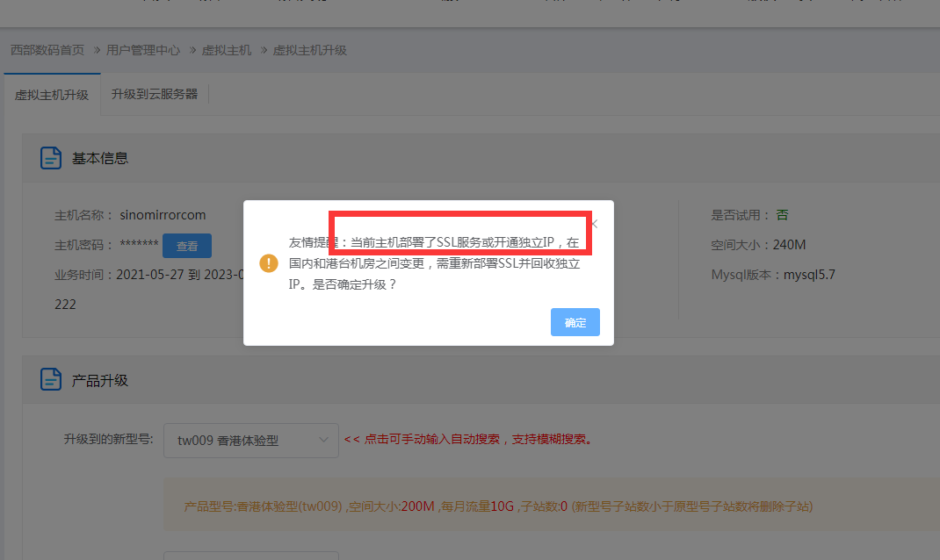The height and width of the screenshot is (560, 940).
Task: Open the 升级到的新型号 dropdown
Action: coord(250,440)
